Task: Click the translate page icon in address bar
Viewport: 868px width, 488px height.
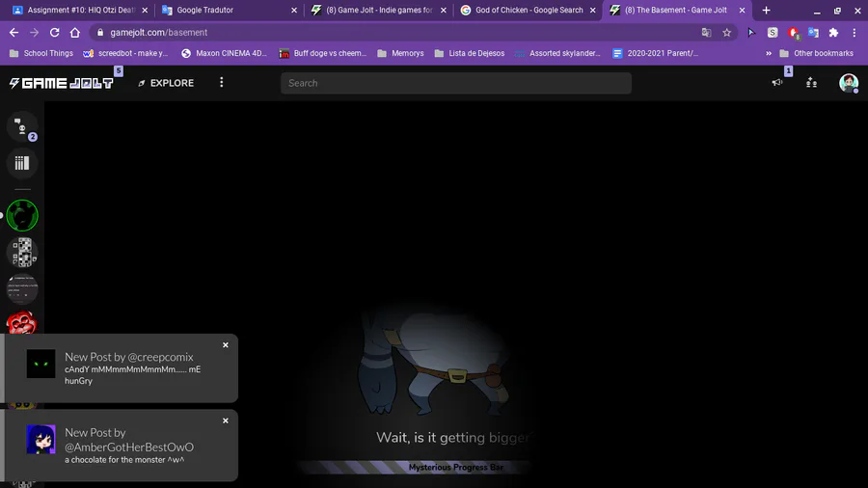Action: pos(706,33)
